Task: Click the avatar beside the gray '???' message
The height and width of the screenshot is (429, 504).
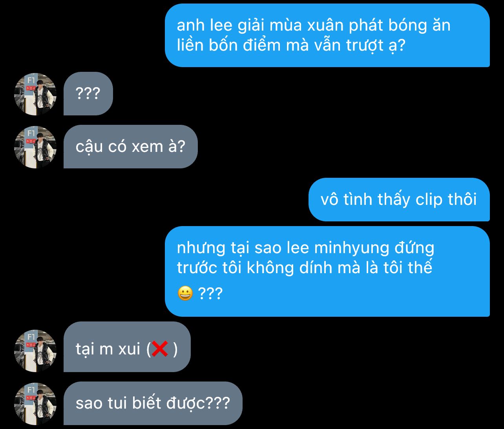Action: [x=35, y=94]
